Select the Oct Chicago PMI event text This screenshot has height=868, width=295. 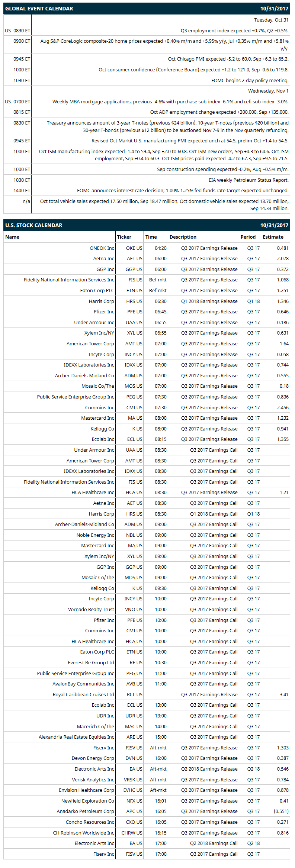(x=228, y=59)
